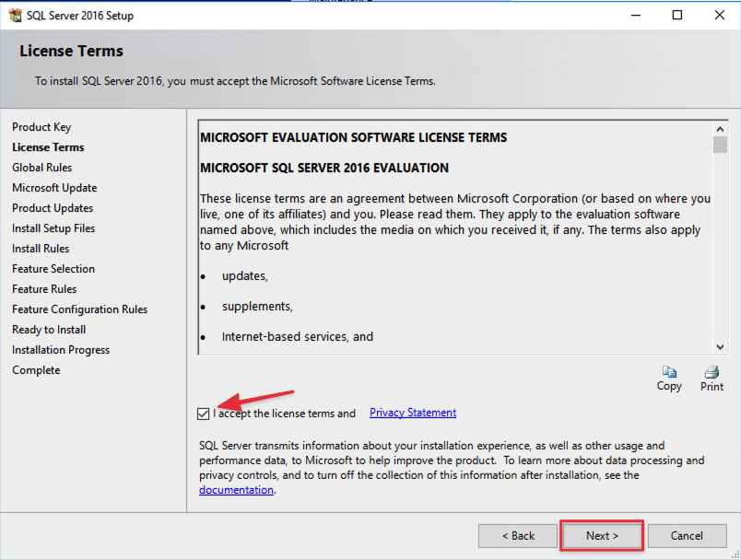741x560 pixels.
Task: Click the scrollbar down arrow
Action: (x=721, y=345)
